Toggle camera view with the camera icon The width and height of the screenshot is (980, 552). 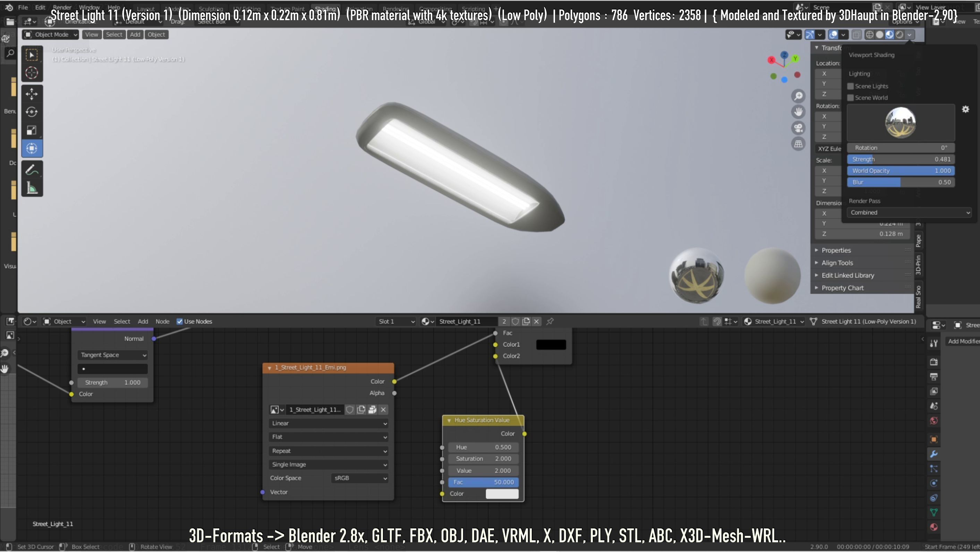click(798, 128)
